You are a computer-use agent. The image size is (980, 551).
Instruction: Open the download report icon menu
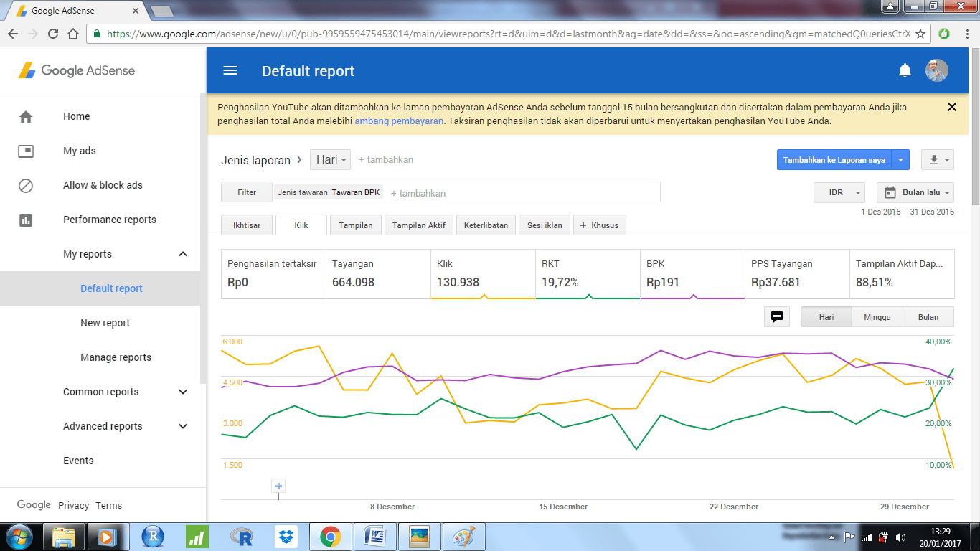(x=937, y=160)
